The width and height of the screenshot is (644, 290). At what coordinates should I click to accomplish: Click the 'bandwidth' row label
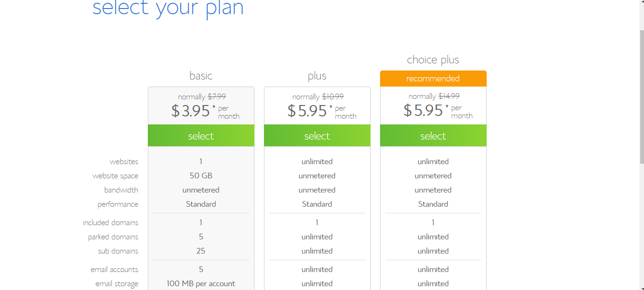(121, 190)
